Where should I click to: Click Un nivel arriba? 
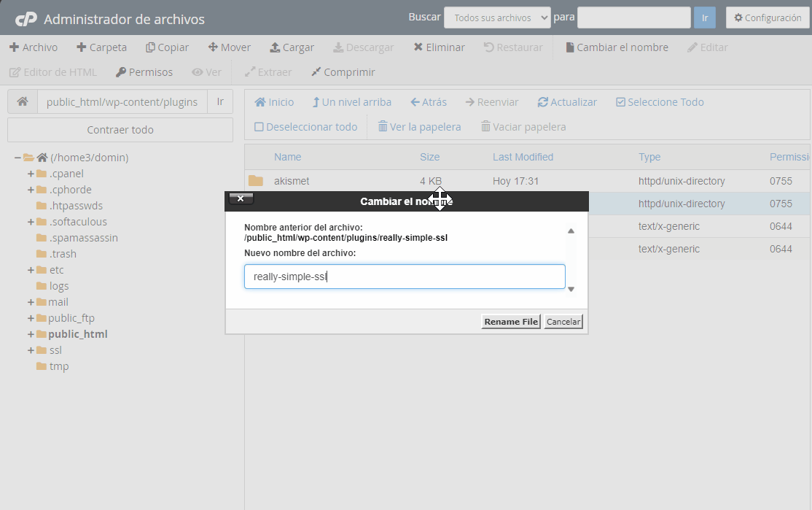point(352,102)
